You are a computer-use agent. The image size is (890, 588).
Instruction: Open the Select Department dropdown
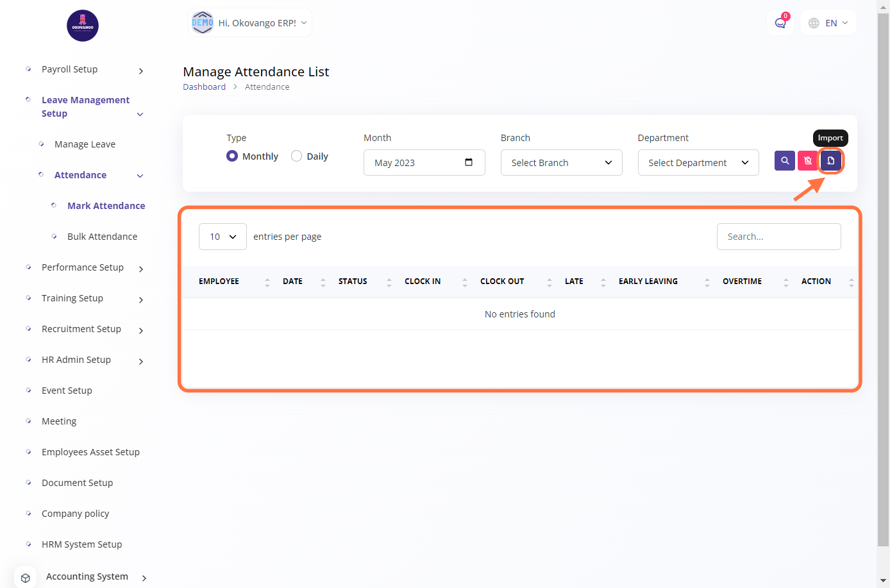[x=698, y=163]
